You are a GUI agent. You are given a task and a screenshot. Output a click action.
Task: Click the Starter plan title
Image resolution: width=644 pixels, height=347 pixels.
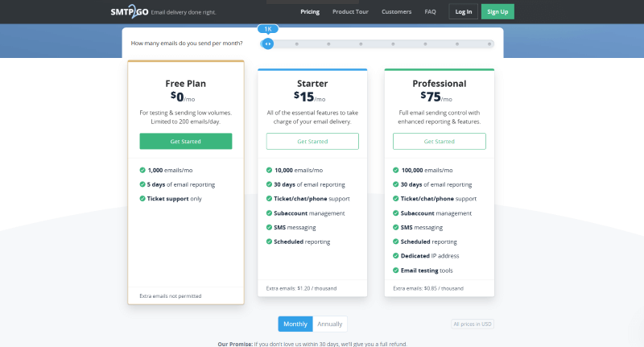coord(312,84)
